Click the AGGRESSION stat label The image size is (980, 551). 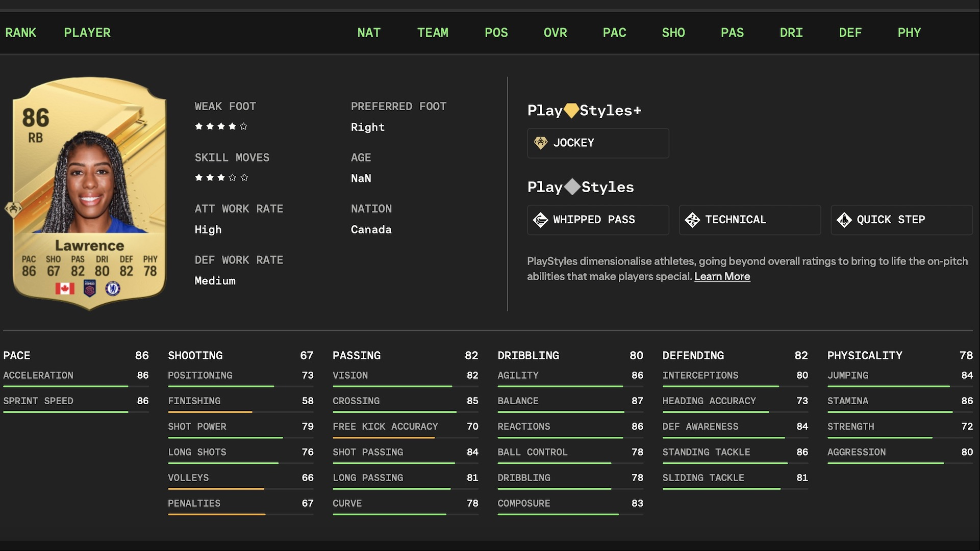857,452
